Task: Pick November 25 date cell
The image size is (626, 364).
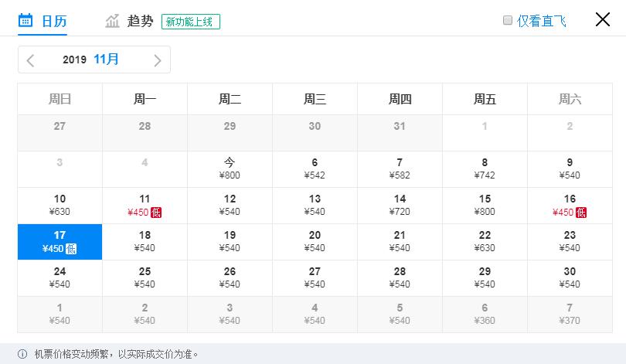Action: pyautogui.click(x=145, y=278)
